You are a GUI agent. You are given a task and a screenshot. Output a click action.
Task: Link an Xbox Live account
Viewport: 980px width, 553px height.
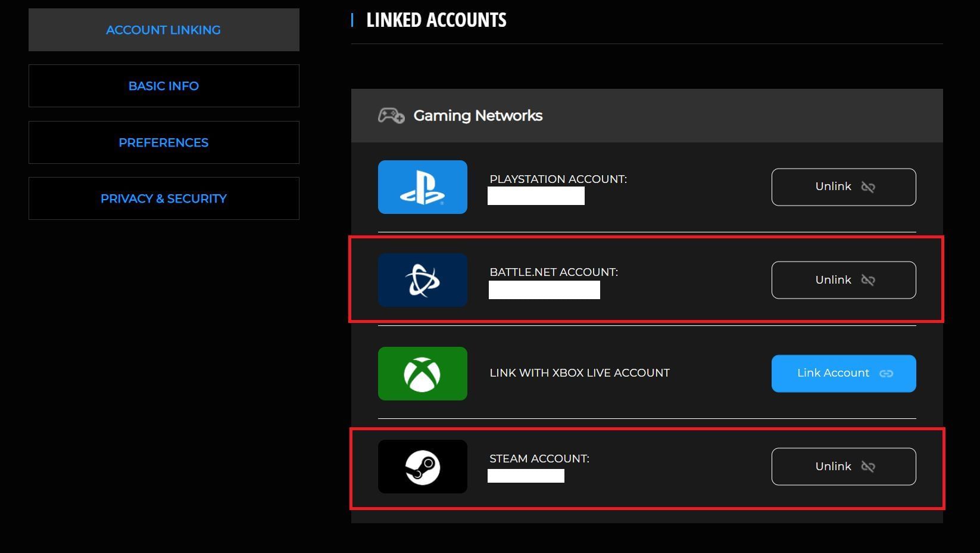844,373
